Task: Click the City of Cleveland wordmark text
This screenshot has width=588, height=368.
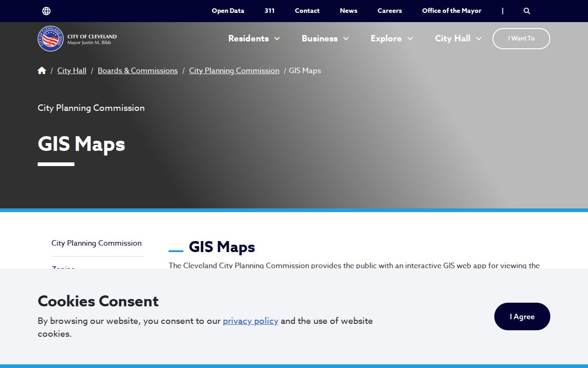Action: pos(92,36)
